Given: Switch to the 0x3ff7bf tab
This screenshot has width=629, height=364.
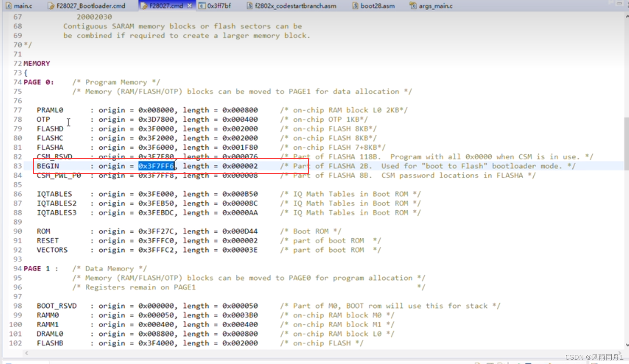Looking at the screenshot, I should (215, 6).
